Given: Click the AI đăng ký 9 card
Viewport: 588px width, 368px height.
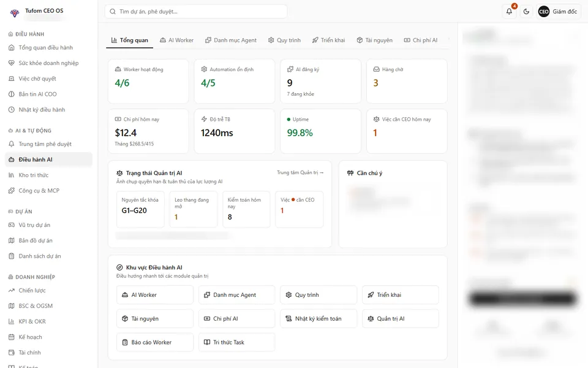Looking at the screenshot, I should coord(320,81).
